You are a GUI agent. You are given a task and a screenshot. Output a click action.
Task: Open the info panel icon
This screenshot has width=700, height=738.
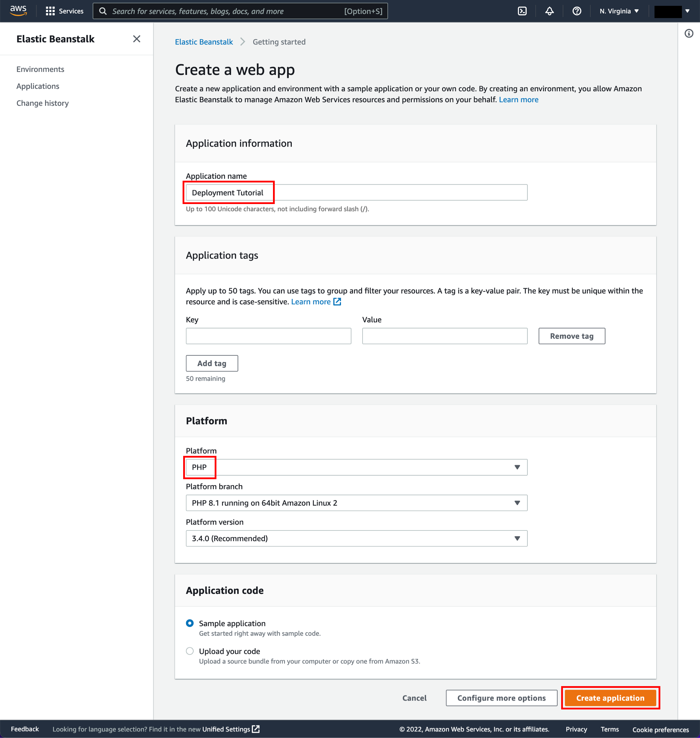(689, 34)
